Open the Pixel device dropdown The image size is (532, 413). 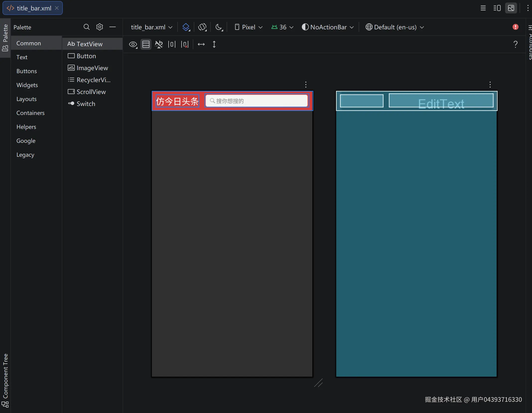(x=249, y=27)
